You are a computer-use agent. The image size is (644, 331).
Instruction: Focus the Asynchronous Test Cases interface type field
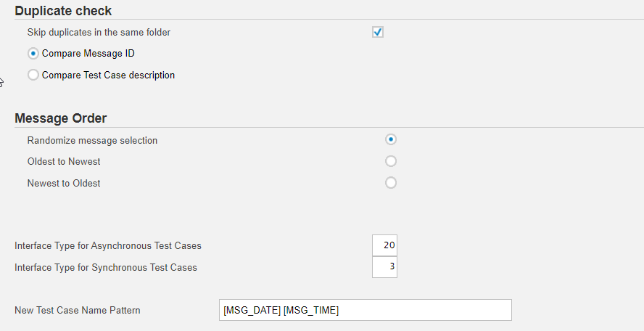click(x=384, y=245)
